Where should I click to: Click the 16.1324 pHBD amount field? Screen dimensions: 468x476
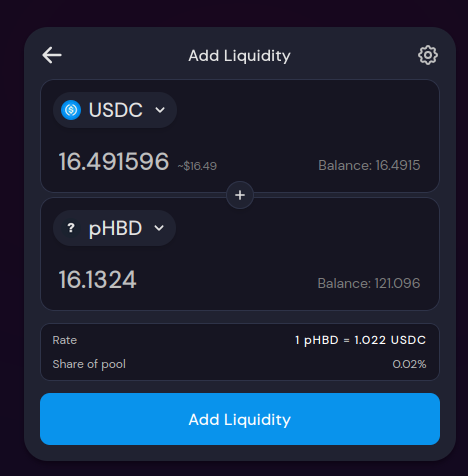coord(98,279)
